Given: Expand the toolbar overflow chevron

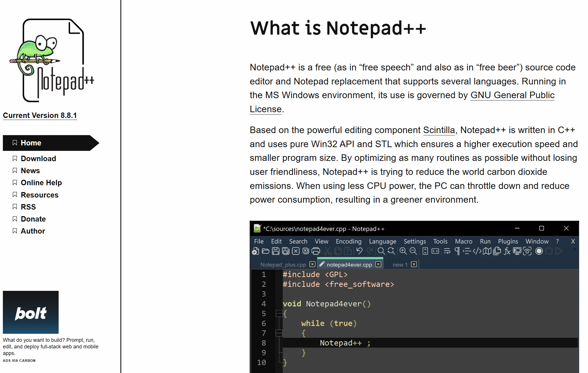Looking at the screenshot, I should (x=574, y=249).
